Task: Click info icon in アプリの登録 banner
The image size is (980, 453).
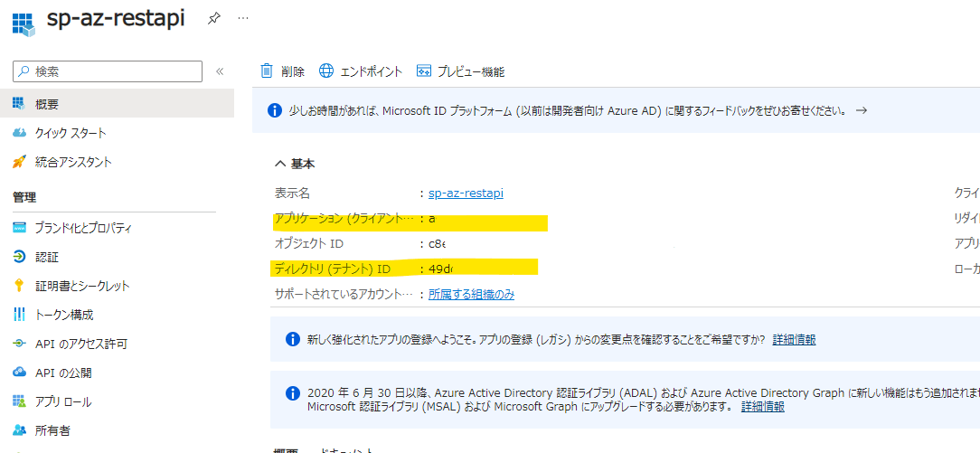Action: click(x=292, y=339)
